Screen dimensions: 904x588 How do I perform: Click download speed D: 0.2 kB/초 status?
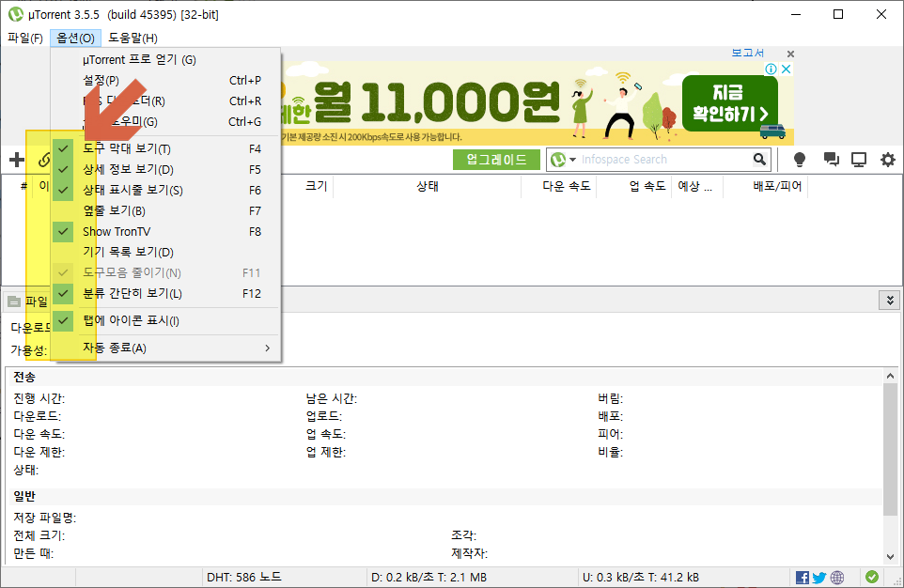[429, 577]
